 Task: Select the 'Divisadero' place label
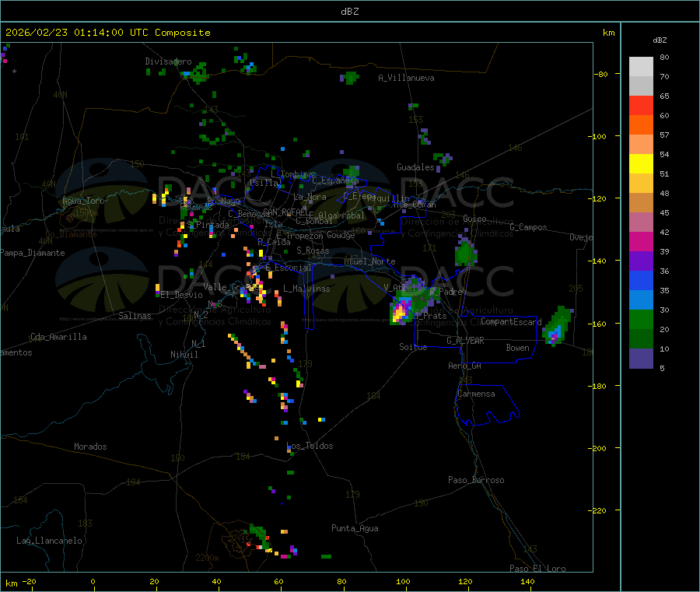(x=168, y=61)
